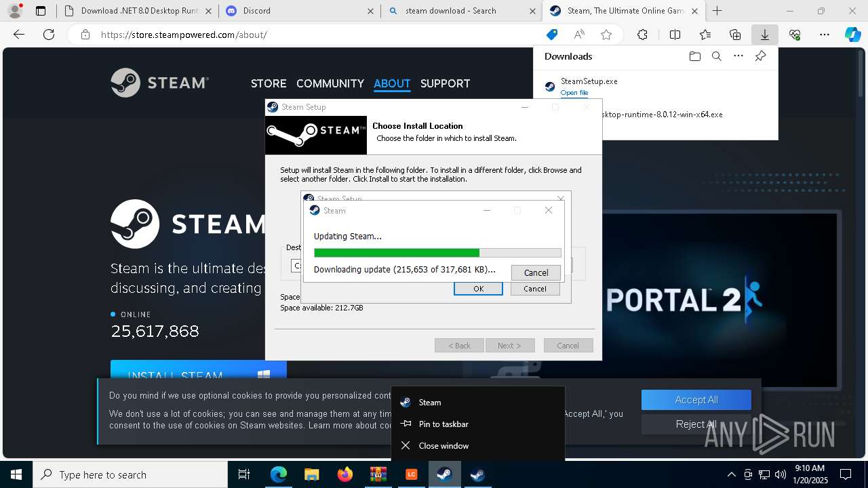
Task: Click the INSTALL STEAM button
Action: click(199, 369)
